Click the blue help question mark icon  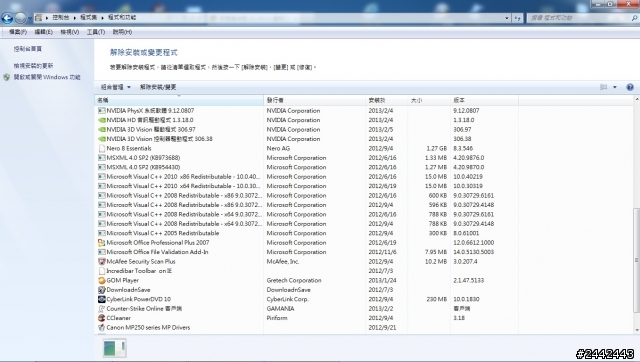tap(630, 87)
